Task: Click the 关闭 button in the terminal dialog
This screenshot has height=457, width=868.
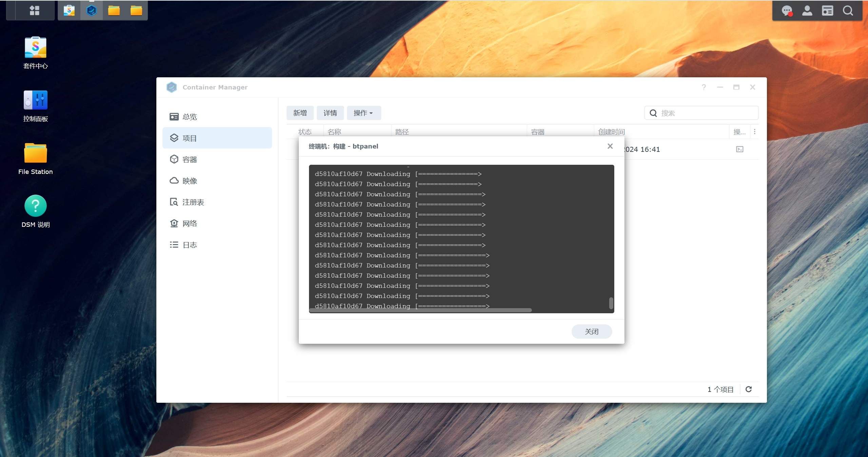Action: [592, 332]
